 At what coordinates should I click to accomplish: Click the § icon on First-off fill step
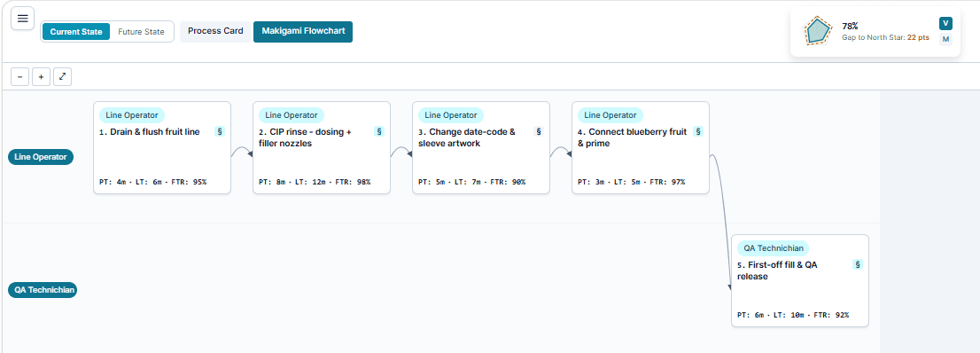tap(858, 264)
